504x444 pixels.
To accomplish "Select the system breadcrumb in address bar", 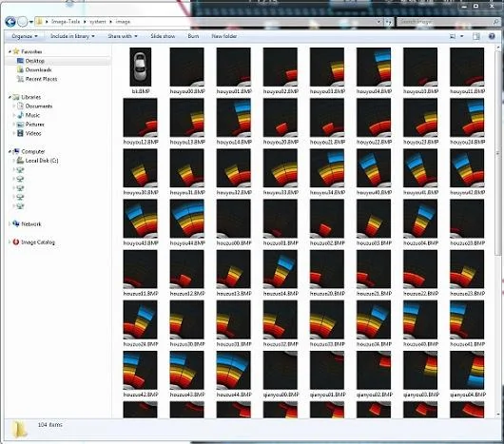I will (98, 22).
